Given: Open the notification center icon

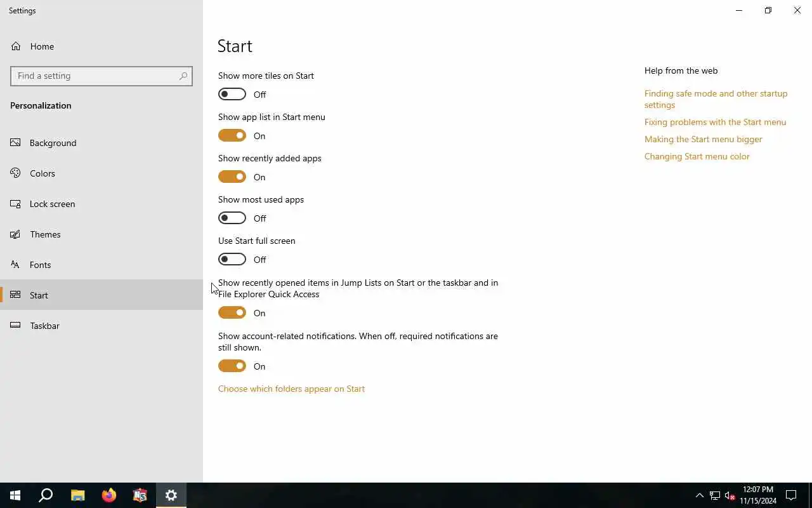Looking at the screenshot, I should tap(791, 495).
